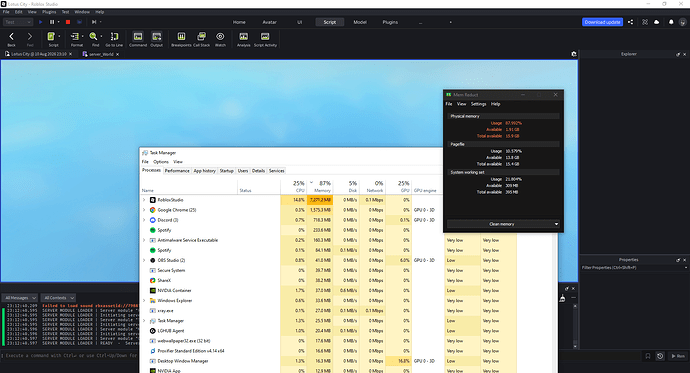
Task: Open Script Activity
Action: pyautogui.click(x=265, y=39)
